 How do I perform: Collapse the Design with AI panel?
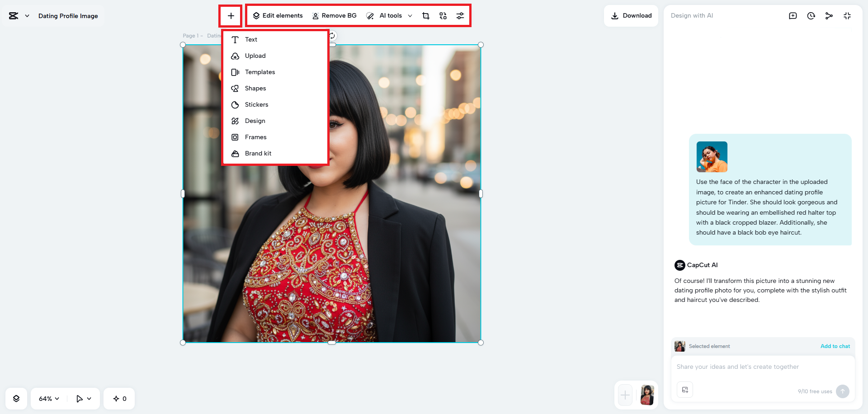point(847,15)
